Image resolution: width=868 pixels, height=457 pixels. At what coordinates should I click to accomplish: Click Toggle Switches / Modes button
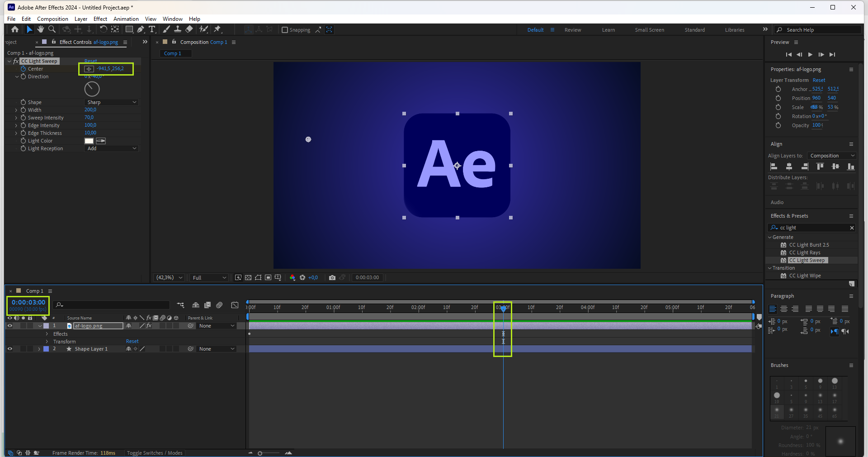pyautogui.click(x=155, y=453)
